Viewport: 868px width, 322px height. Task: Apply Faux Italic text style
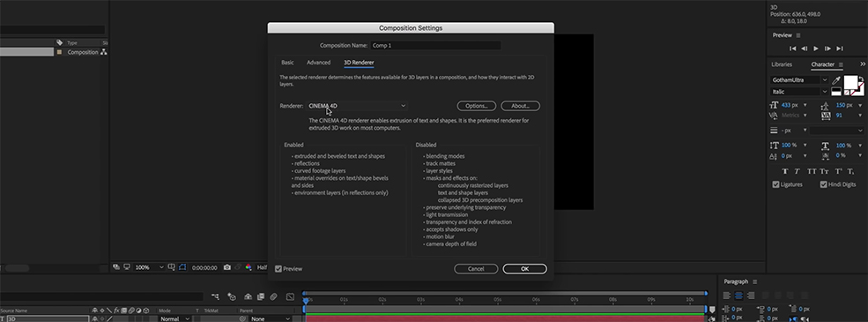click(x=798, y=171)
